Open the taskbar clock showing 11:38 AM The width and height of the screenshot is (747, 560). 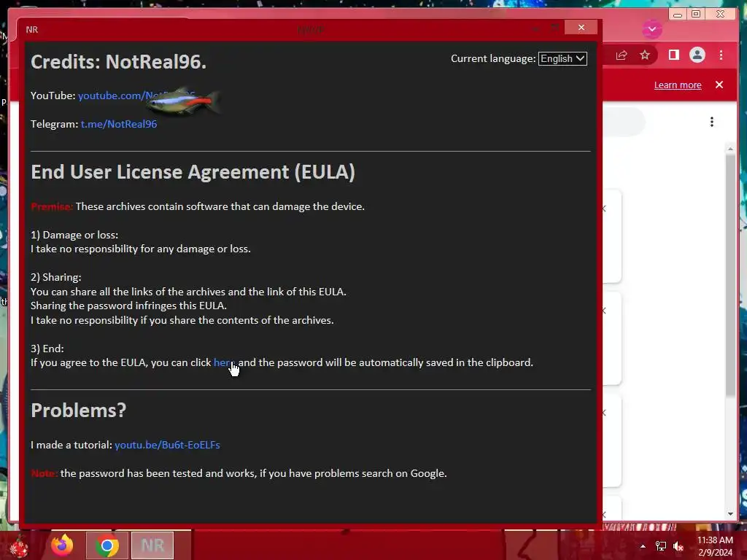point(715,546)
